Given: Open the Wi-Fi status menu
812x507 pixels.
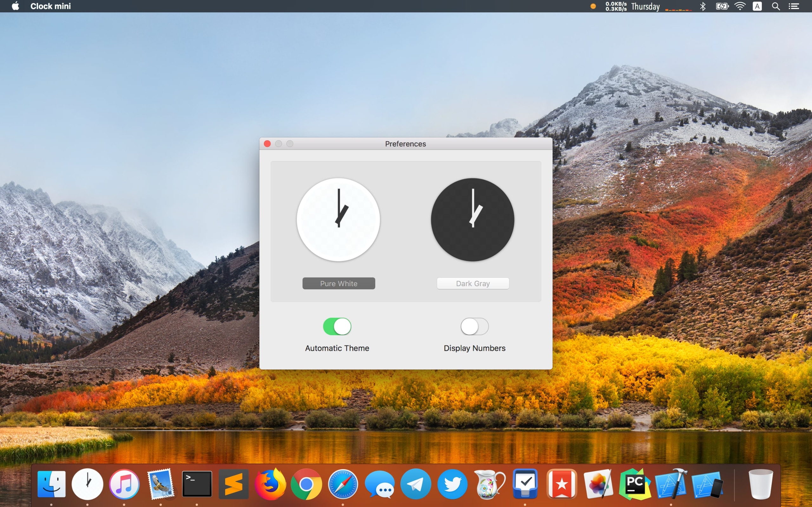Looking at the screenshot, I should (740, 6).
